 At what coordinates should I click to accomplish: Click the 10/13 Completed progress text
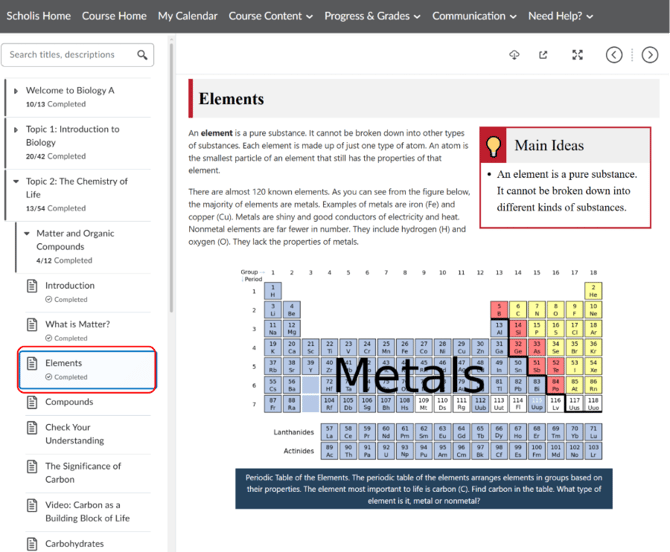click(x=56, y=104)
